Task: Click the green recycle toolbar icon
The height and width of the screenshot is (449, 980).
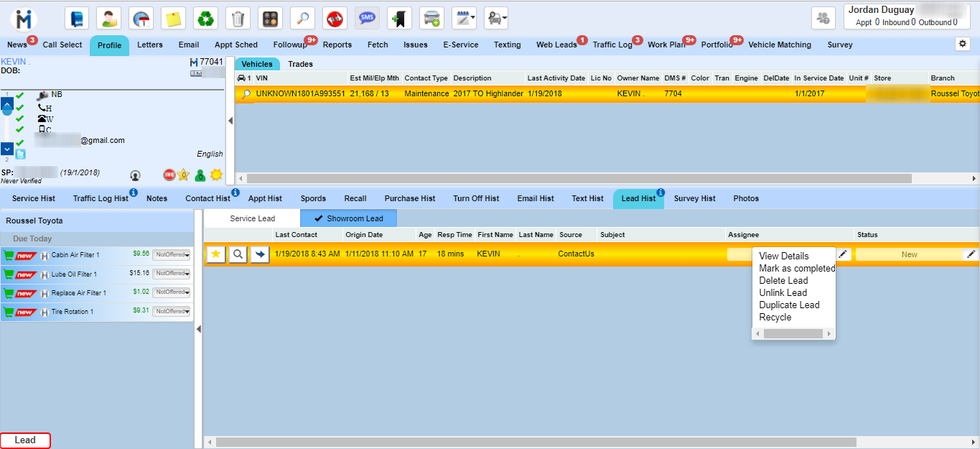Action: pos(205,18)
